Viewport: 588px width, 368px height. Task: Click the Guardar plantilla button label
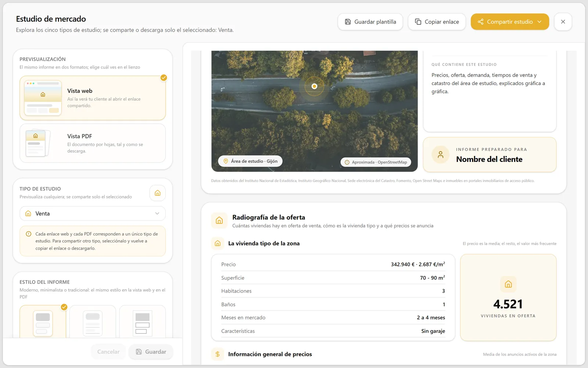[375, 22]
